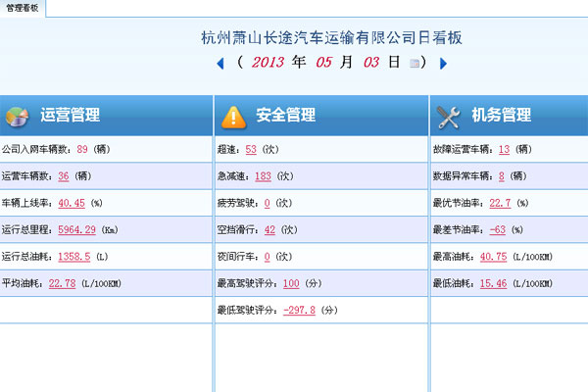Viewport: 588px width, 392px height.
Task: Click the next day right arrow
Action: [443, 64]
